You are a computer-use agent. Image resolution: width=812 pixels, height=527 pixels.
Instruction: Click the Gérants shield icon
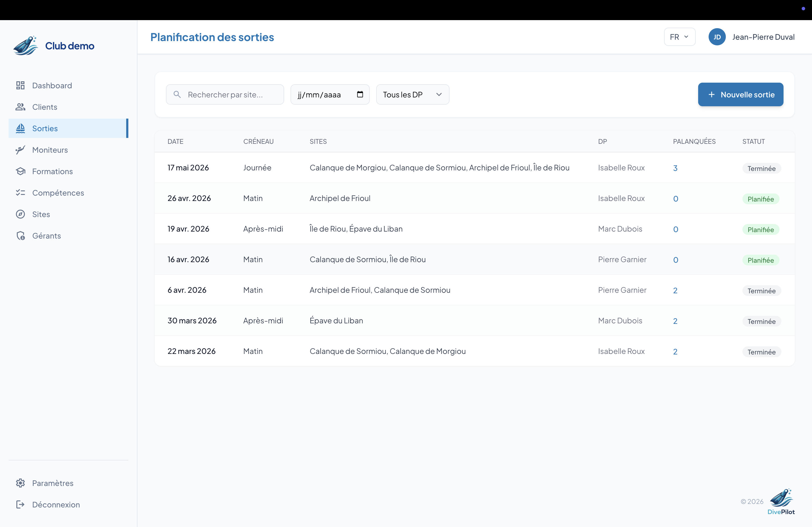point(20,236)
